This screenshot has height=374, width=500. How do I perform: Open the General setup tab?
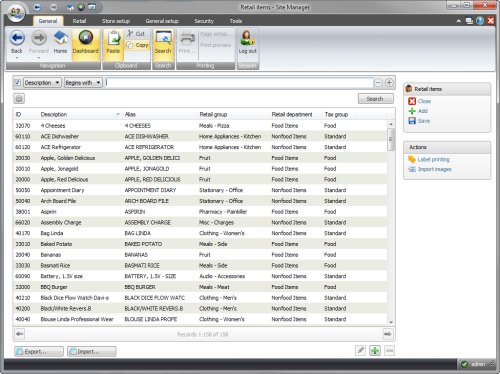coord(162,21)
